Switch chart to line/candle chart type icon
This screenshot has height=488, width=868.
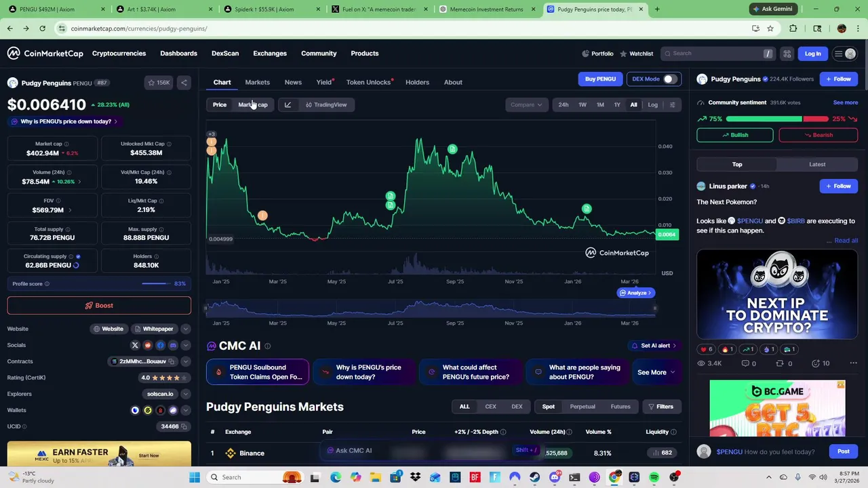point(288,104)
